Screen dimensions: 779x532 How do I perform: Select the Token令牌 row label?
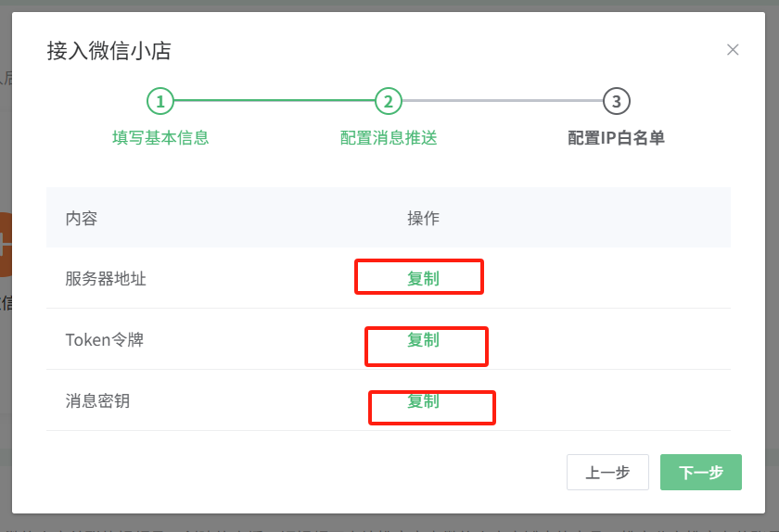point(105,340)
